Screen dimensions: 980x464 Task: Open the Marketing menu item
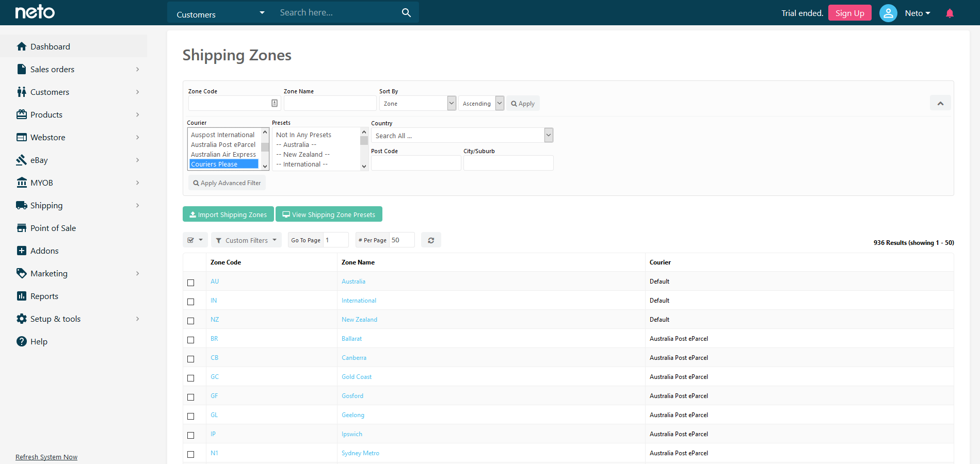pyautogui.click(x=73, y=273)
